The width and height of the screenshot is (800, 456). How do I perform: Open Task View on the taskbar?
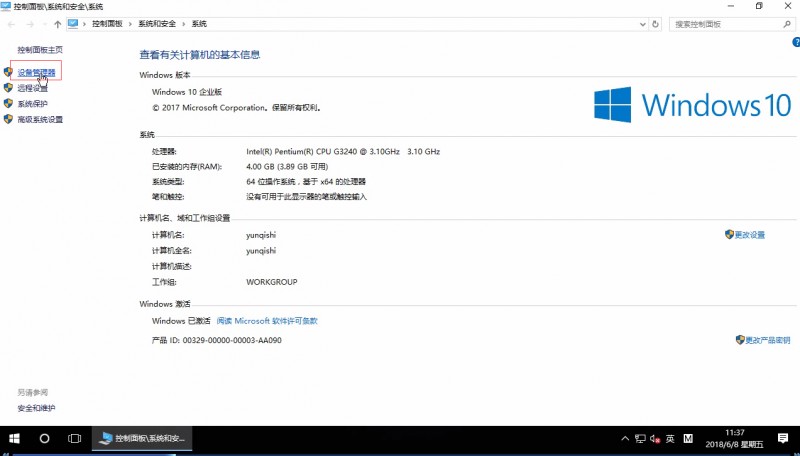click(74, 439)
